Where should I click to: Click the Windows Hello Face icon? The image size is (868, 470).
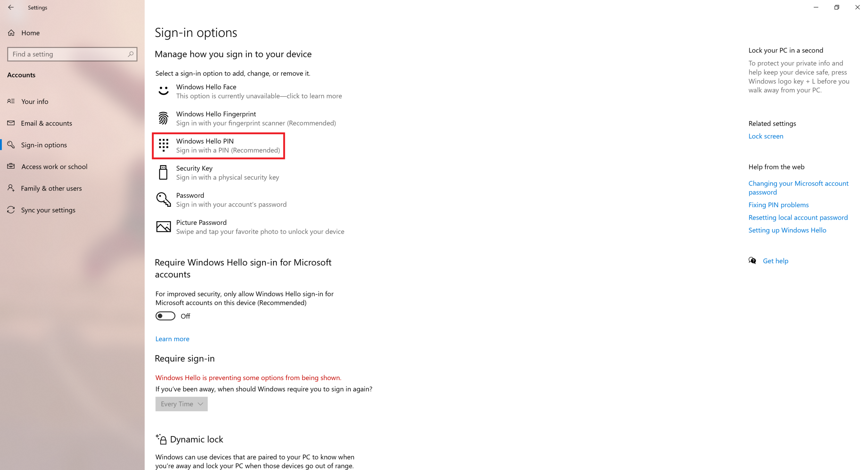tap(164, 91)
